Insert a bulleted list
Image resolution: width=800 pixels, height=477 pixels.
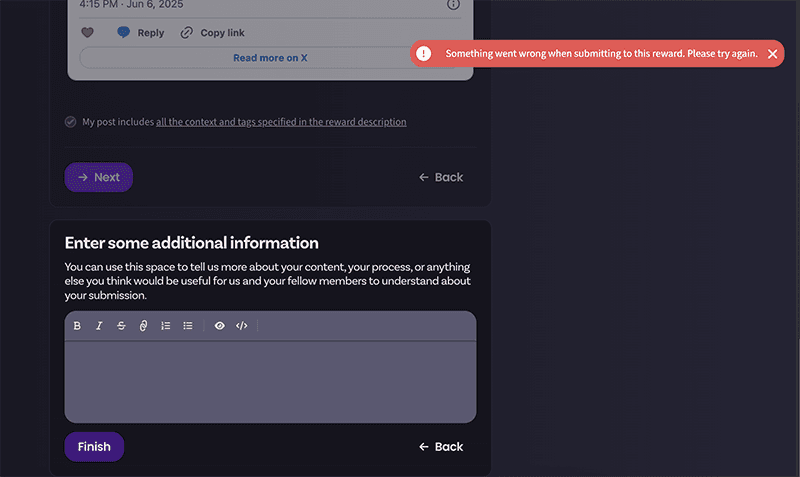(x=188, y=326)
